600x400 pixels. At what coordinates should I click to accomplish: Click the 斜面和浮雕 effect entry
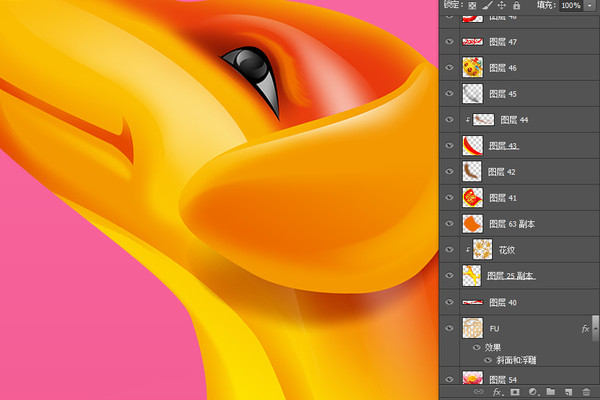[x=516, y=360]
